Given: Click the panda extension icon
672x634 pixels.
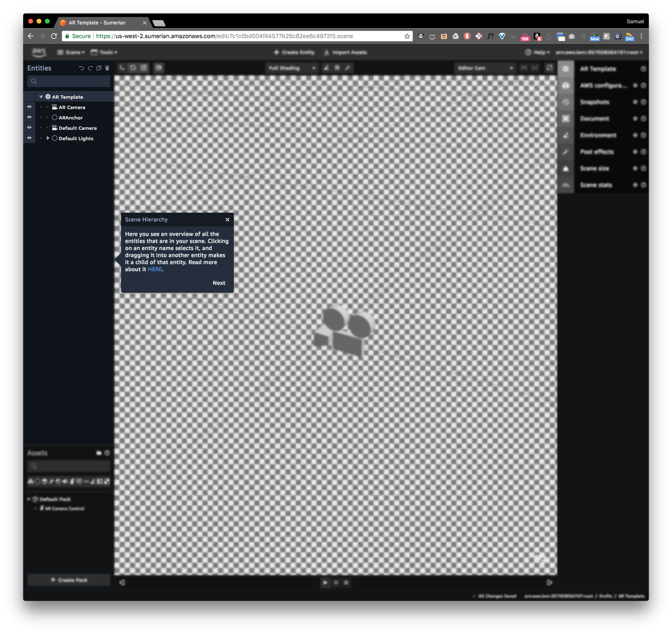Looking at the screenshot, I should pyautogui.click(x=421, y=36).
